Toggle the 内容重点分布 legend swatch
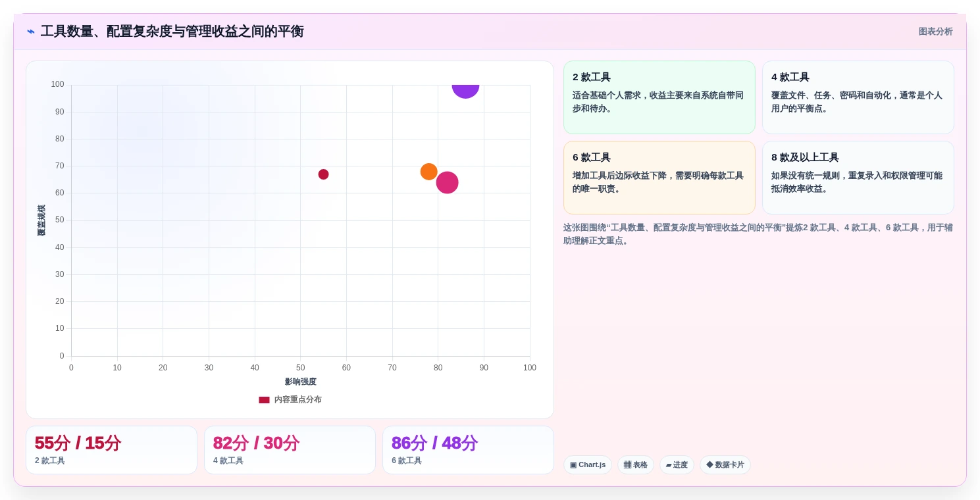Viewport: 980px width, 500px height. click(264, 400)
